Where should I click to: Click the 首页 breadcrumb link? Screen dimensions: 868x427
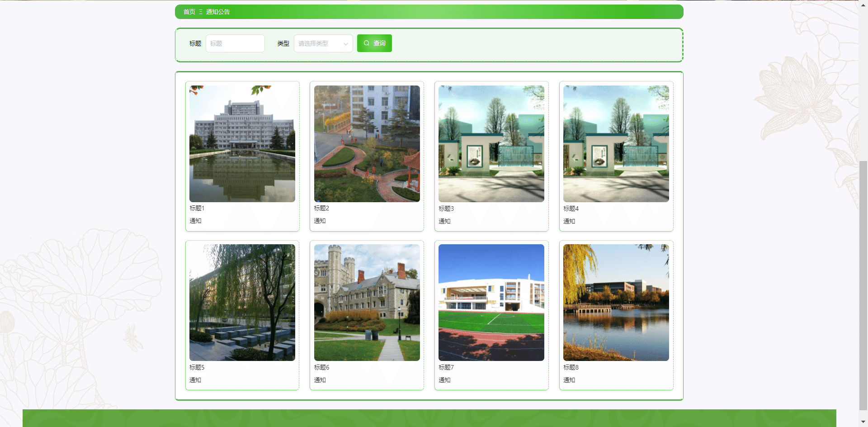pos(189,12)
